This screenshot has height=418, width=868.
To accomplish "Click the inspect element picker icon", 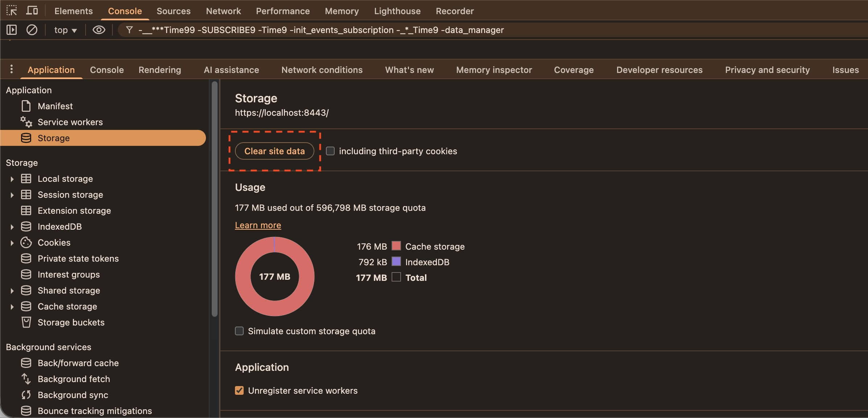I will [12, 11].
